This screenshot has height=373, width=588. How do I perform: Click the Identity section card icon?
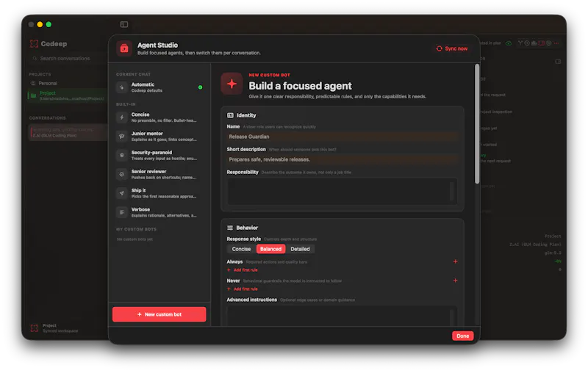tap(230, 115)
